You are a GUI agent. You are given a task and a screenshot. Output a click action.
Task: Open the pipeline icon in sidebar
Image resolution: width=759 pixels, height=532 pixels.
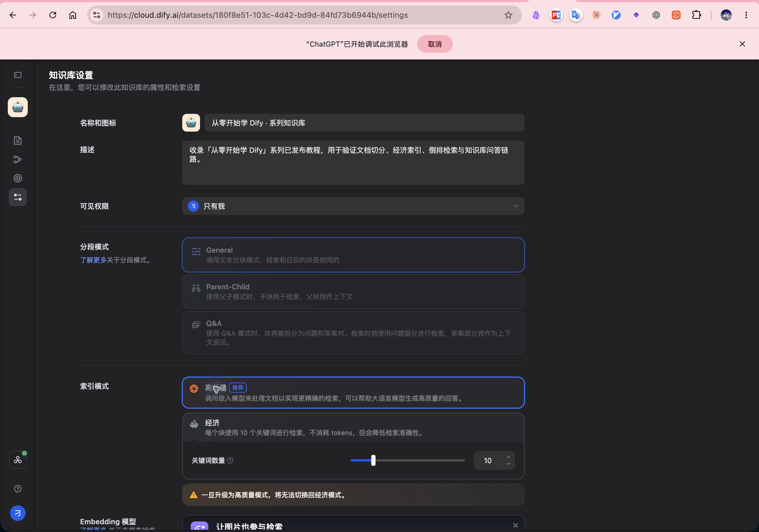click(18, 160)
